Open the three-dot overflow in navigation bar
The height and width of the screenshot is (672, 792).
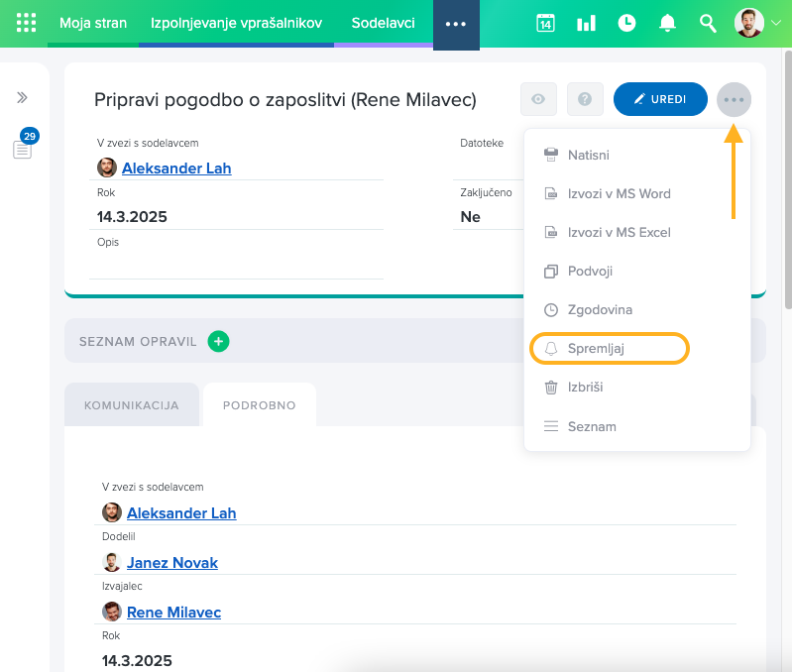(x=456, y=24)
